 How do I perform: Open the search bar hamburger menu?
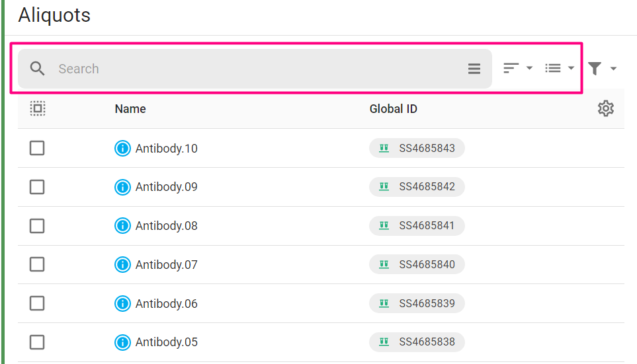tap(474, 69)
